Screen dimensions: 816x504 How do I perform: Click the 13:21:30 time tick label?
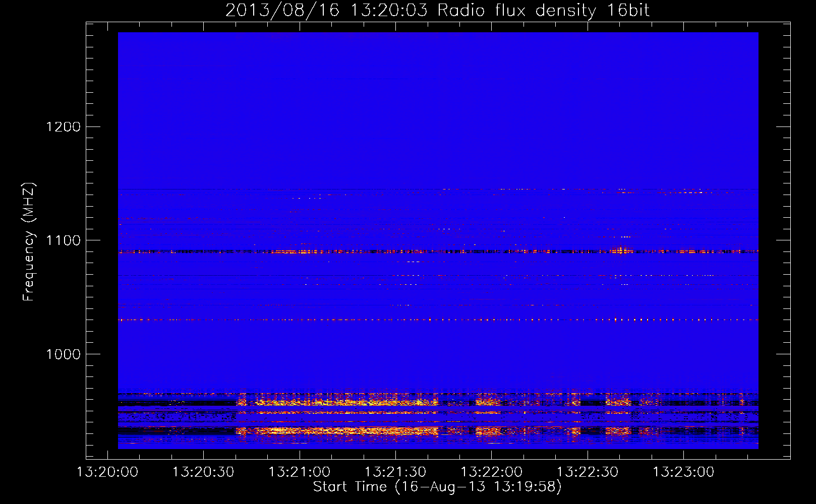[x=395, y=472]
